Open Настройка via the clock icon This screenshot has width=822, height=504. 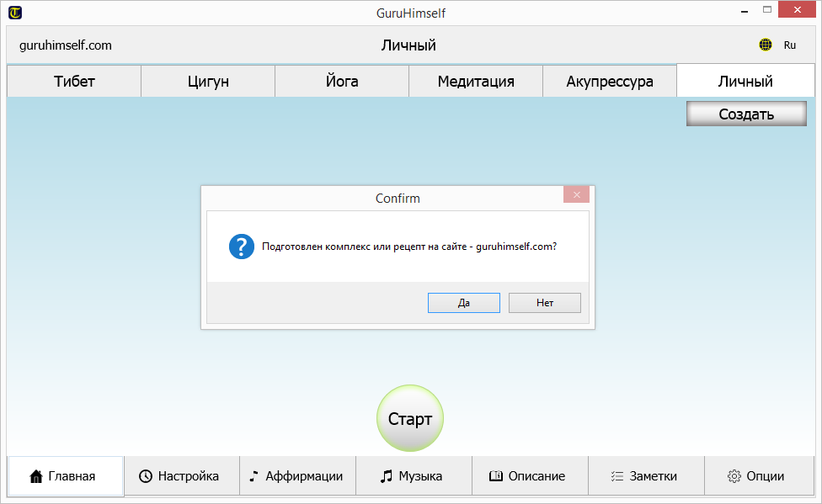[146, 476]
